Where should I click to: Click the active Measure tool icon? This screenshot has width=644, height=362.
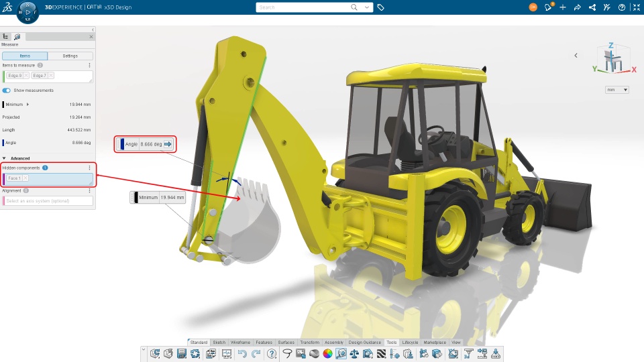point(341,353)
